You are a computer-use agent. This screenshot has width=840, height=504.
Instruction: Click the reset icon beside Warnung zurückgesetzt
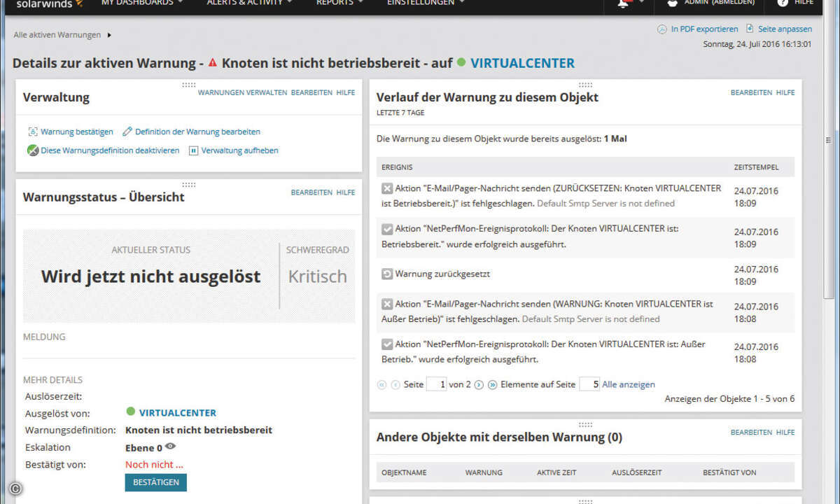pos(387,274)
